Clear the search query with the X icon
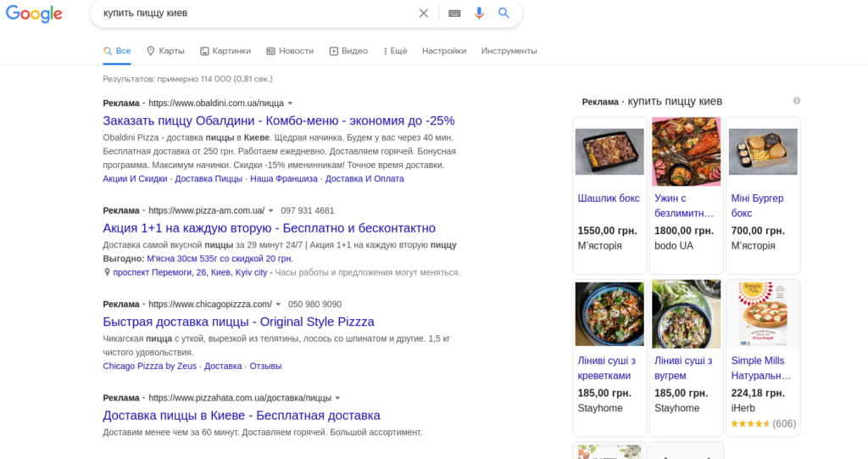This screenshot has width=868, height=459. [424, 14]
